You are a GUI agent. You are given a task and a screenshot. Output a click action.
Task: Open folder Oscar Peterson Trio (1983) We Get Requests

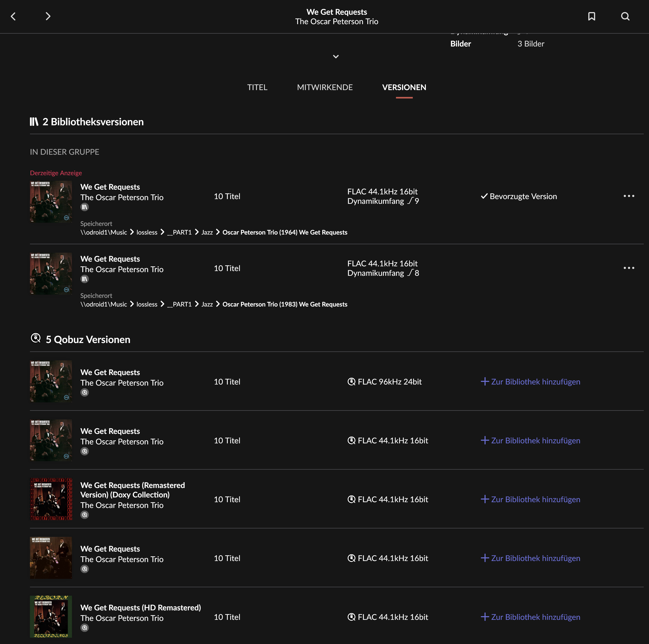tap(285, 304)
